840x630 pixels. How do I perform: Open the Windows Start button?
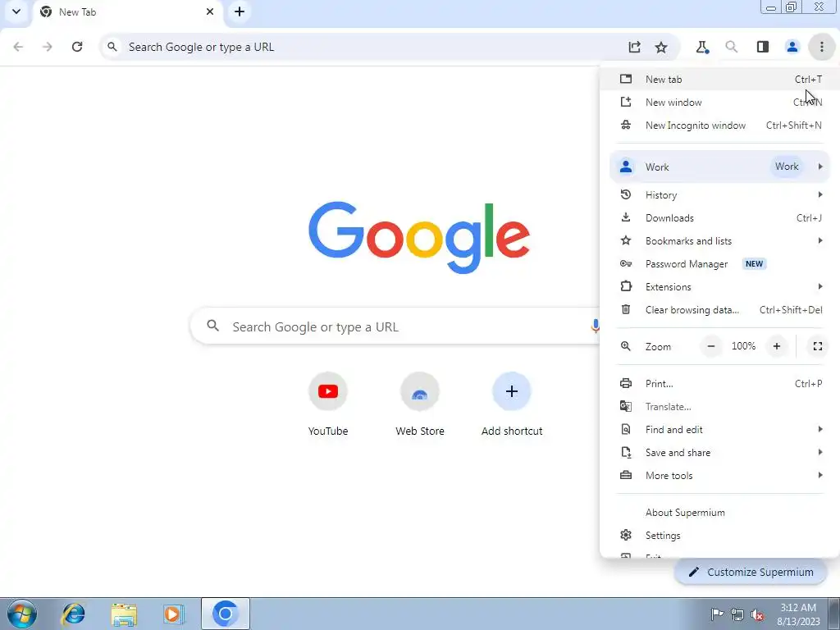(22, 614)
